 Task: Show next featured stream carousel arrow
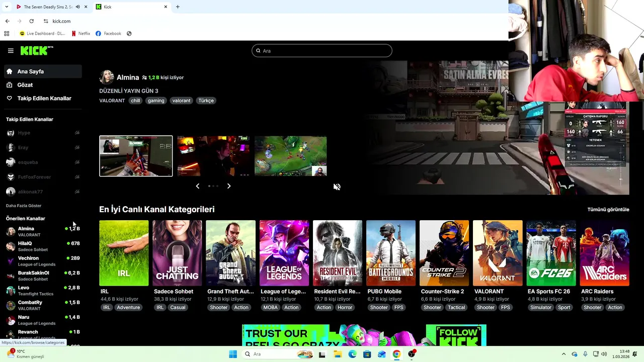pyautogui.click(x=229, y=186)
